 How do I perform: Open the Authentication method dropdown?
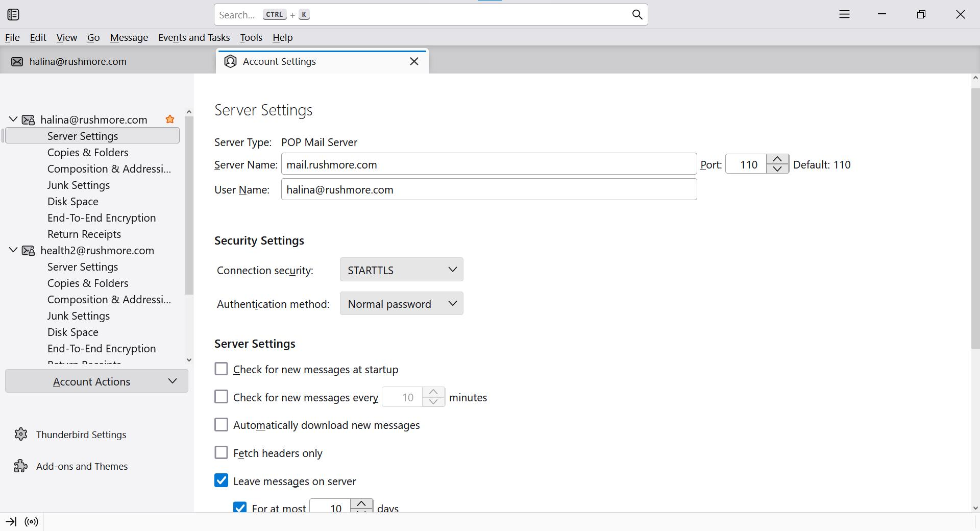[x=401, y=304]
